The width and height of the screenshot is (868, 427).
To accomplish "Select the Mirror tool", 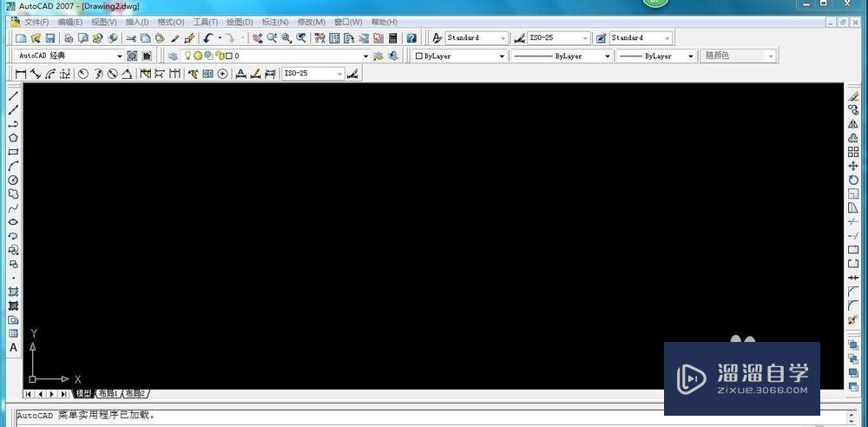I will [853, 124].
